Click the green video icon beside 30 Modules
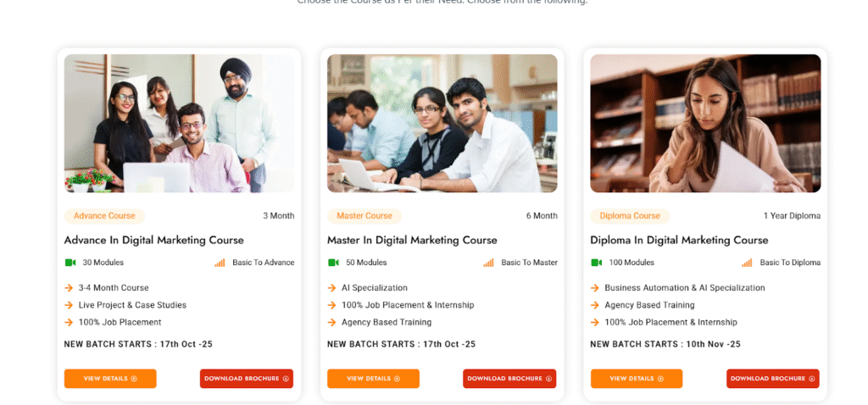 (70, 263)
